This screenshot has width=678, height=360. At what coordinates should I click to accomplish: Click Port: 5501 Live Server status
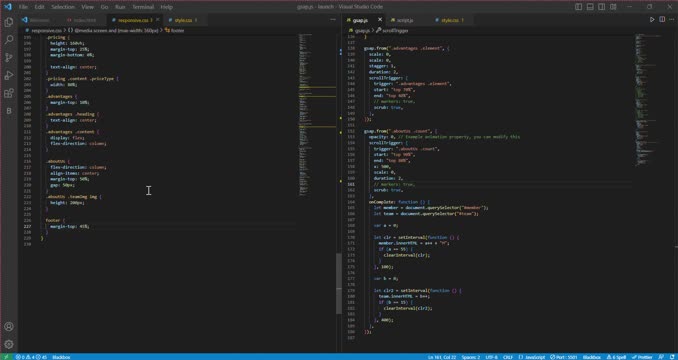pos(564,357)
